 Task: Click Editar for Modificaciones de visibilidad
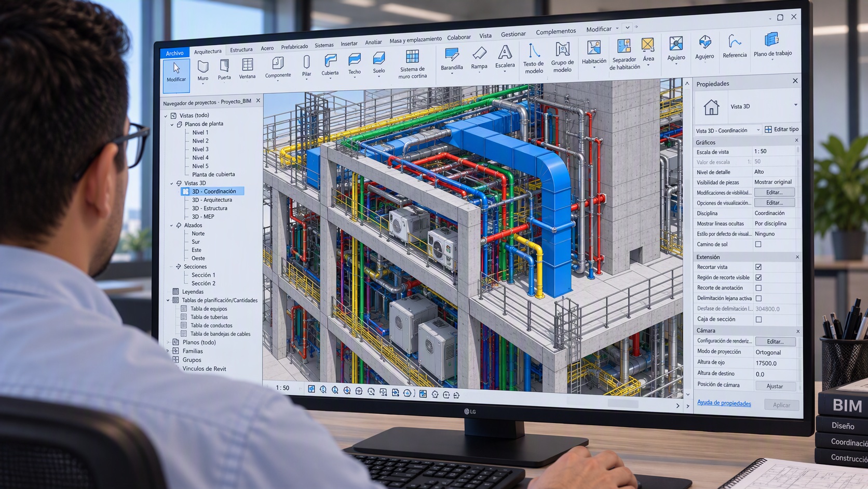pyautogui.click(x=774, y=192)
